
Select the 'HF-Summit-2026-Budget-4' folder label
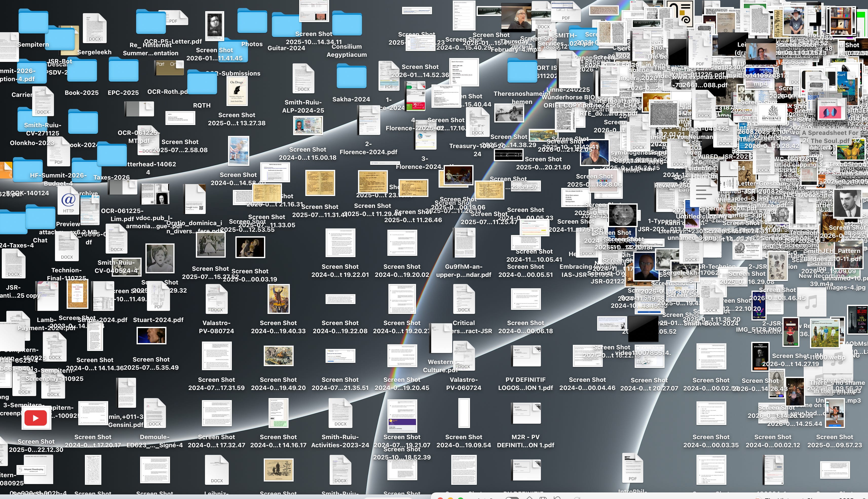[x=59, y=179]
